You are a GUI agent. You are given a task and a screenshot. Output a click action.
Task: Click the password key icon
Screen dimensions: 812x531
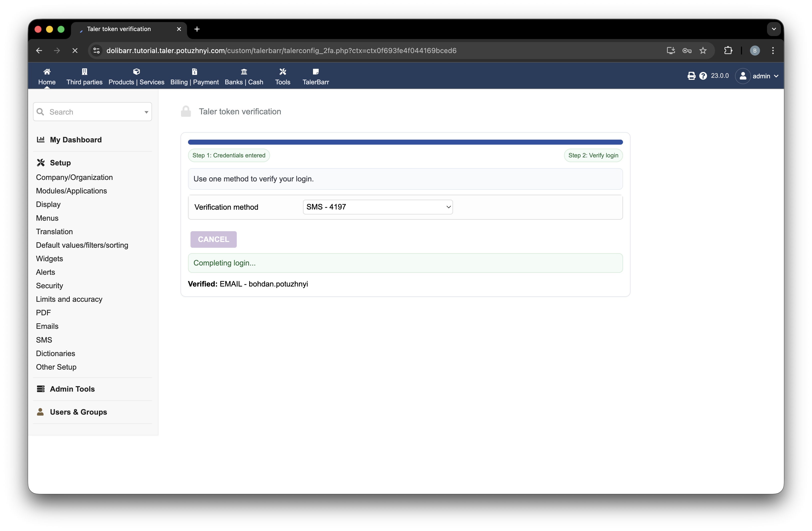687,51
